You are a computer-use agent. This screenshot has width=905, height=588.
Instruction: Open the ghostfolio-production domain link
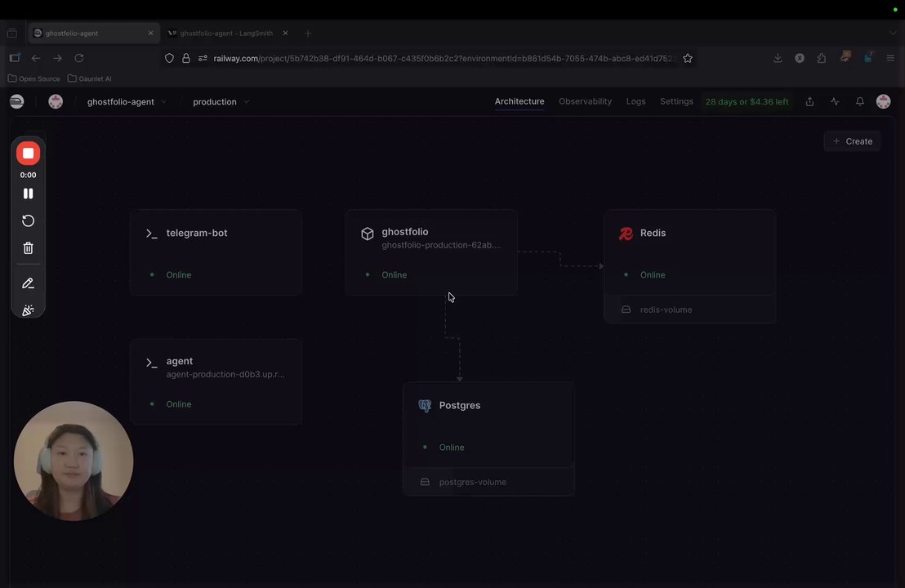[441, 245]
